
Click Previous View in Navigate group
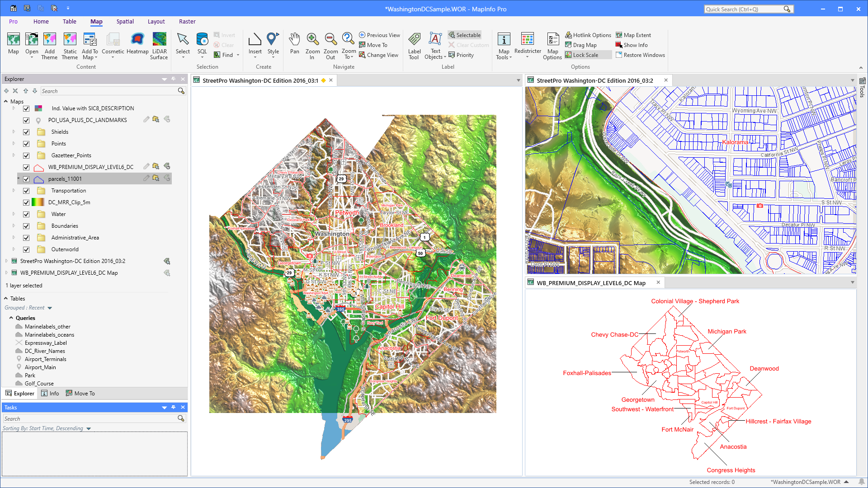pos(379,35)
